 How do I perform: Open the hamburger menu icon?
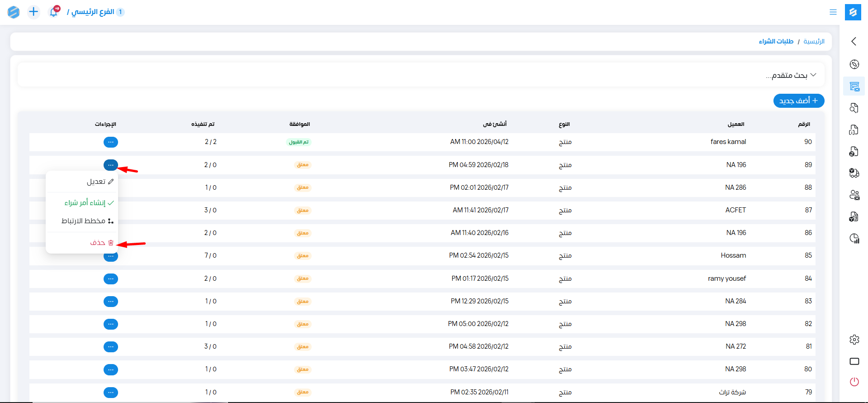coord(833,12)
